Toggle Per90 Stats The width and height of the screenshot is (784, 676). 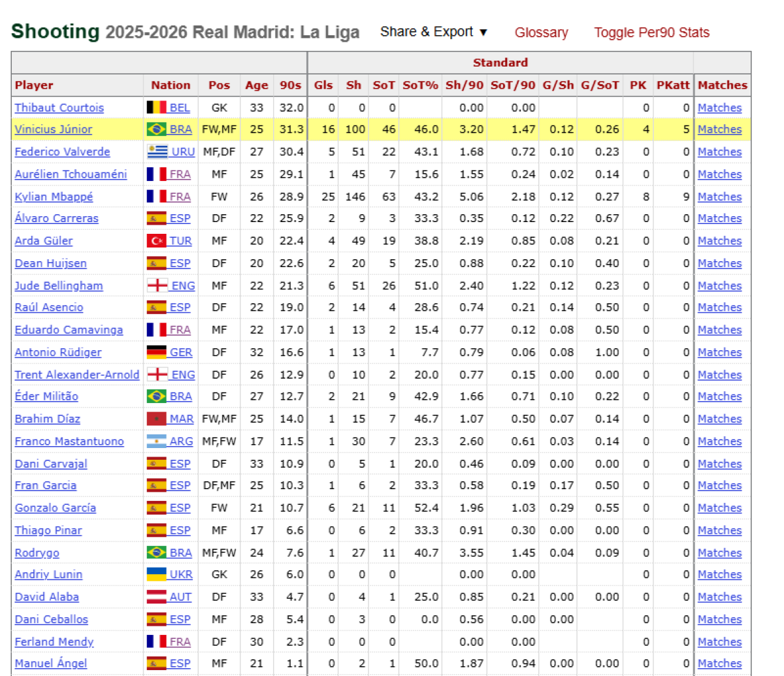click(651, 33)
